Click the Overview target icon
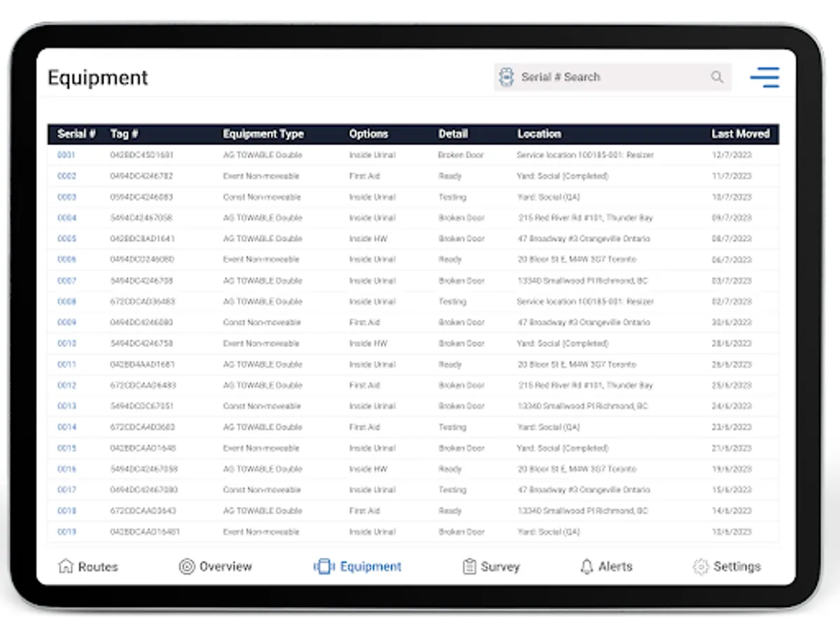The image size is (840, 630). point(186,567)
